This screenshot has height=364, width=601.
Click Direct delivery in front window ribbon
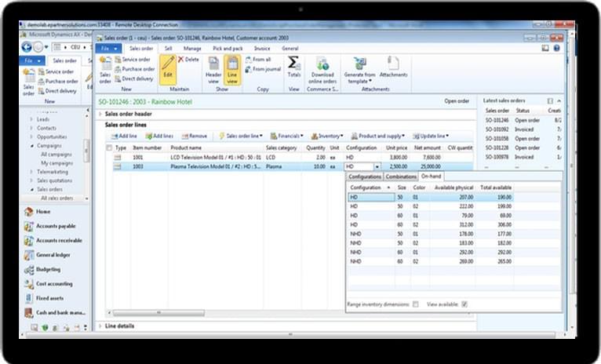pyautogui.click(x=134, y=79)
